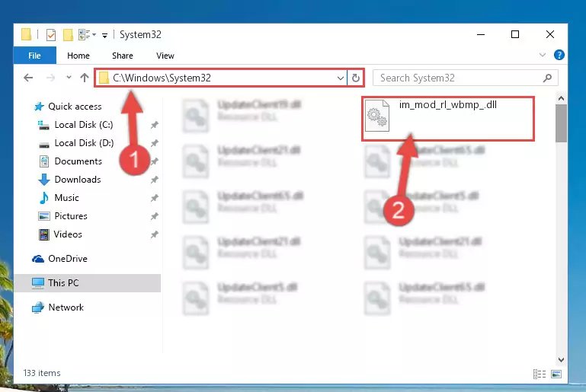Click the New Folder icon in quick access toolbar
Viewport: 586px width, 392px height.
pos(68,35)
